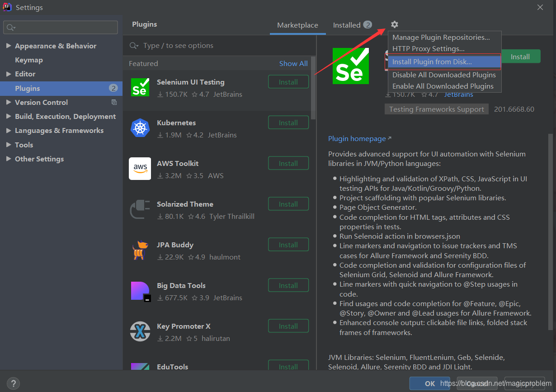
Task: Install the Key Promoter X plugin
Action: 288,326
